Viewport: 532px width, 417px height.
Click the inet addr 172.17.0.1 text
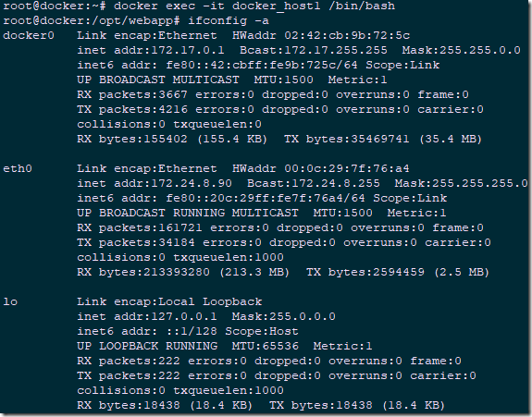pyautogui.click(x=151, y=50)
